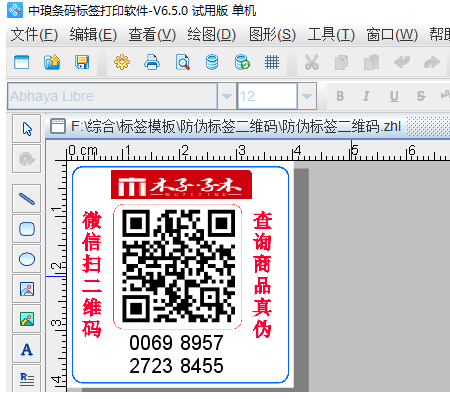The image size is (450, 399).
Task: Click database with green check icon
Action: [242, 62]
